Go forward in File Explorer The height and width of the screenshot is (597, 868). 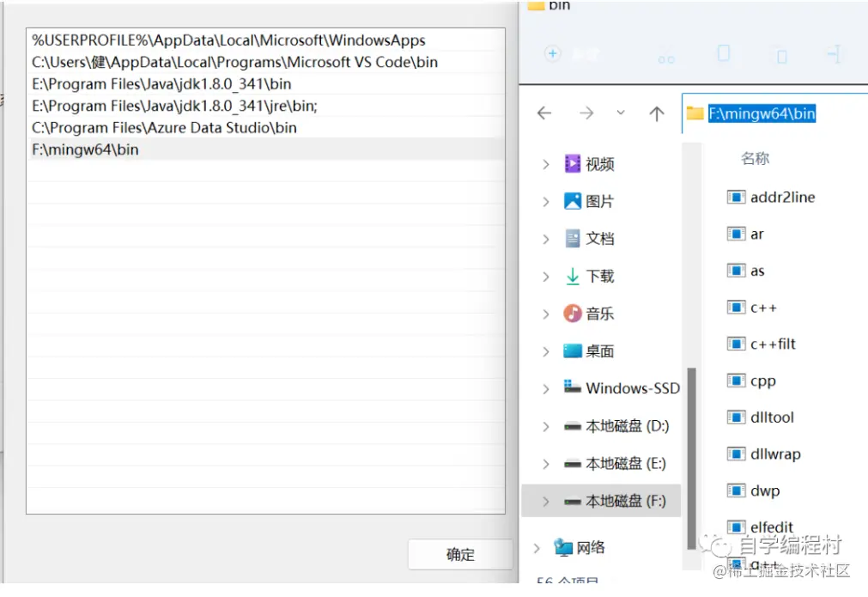[x=586, y=113]
